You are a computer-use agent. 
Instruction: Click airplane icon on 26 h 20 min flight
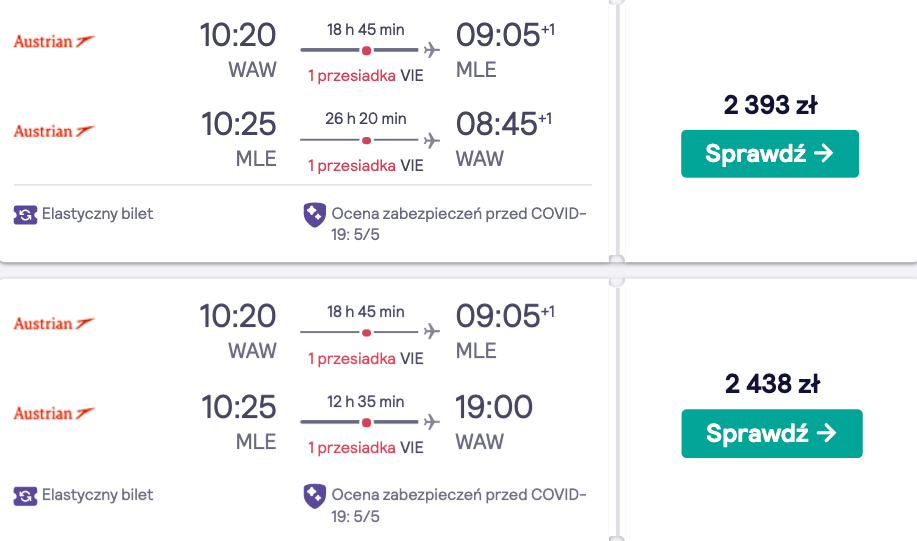coord(432,140)
